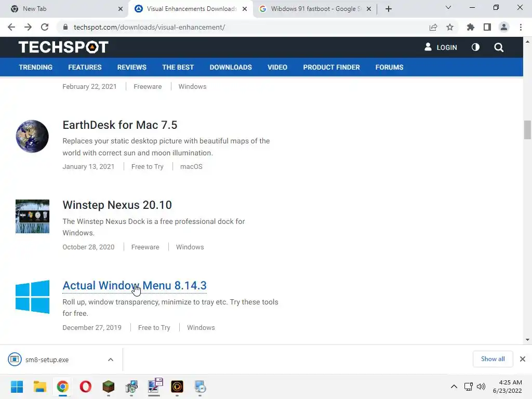
Task: Show hidden system tray icons
Action: pos(454,387)
